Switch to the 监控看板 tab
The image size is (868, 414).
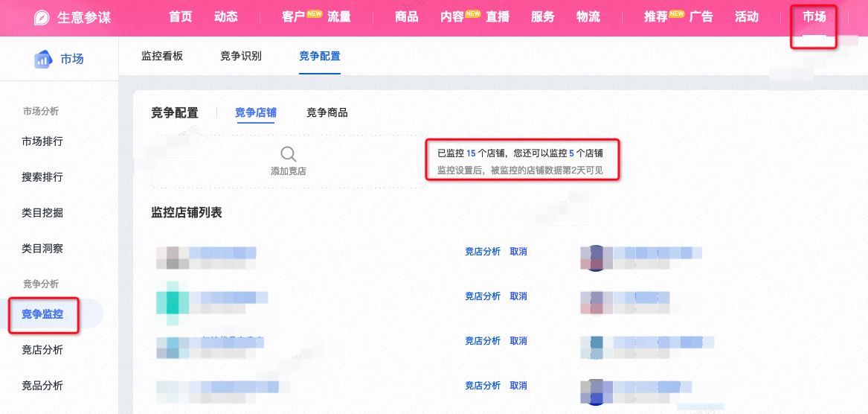click(x=162, y=56)
